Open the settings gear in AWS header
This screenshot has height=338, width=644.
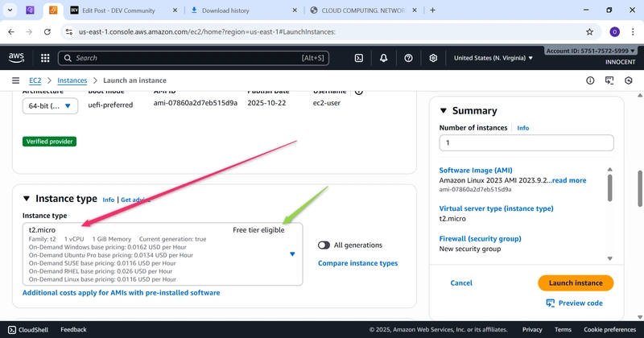click(433, 58)
